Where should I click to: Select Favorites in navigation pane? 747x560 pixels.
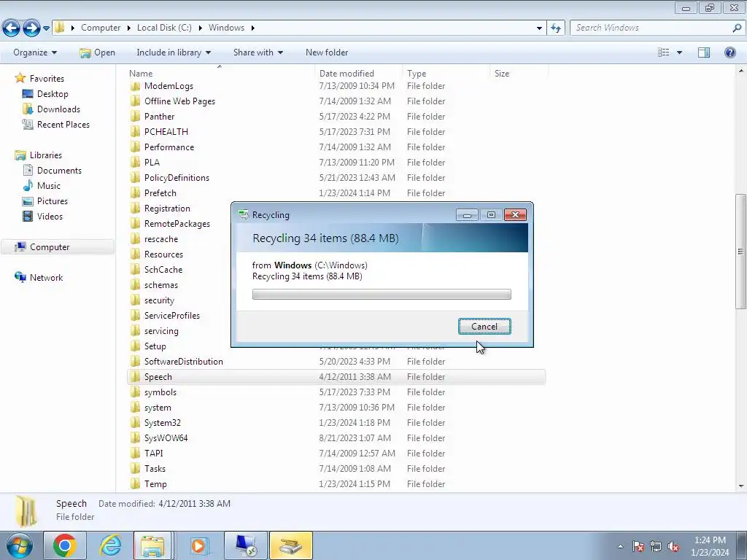click(x=47, y=79)
